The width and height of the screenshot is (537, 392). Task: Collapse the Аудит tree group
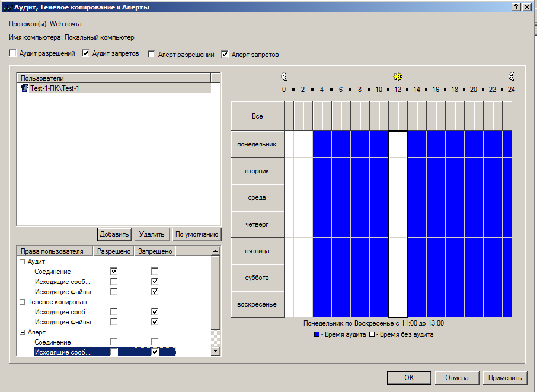(22, 262)
